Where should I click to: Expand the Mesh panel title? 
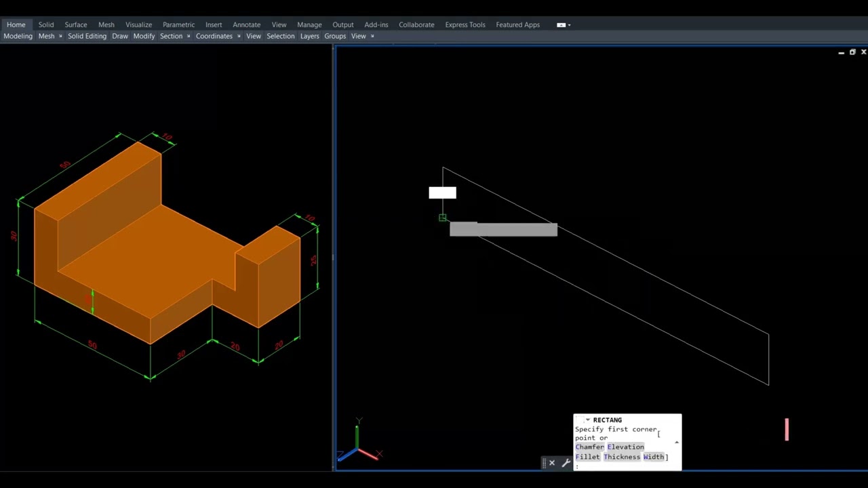46,36
